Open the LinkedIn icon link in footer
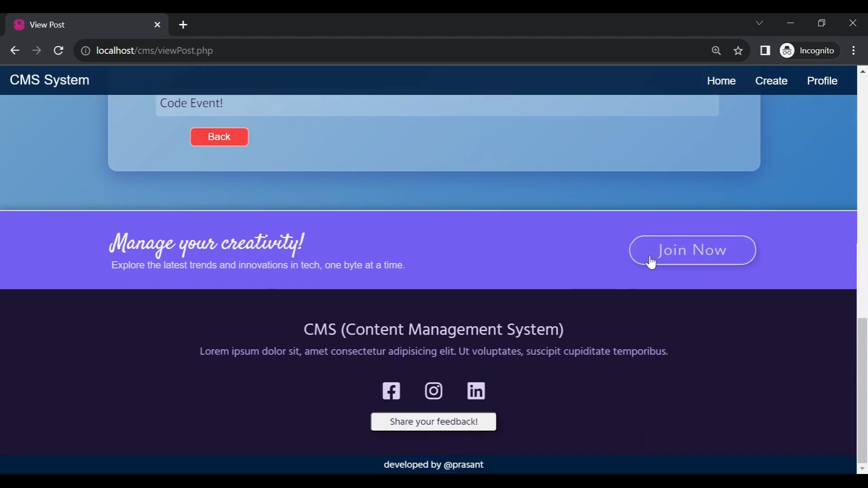The height and width of the screenshot is (488, 868). tap(476, 391)
